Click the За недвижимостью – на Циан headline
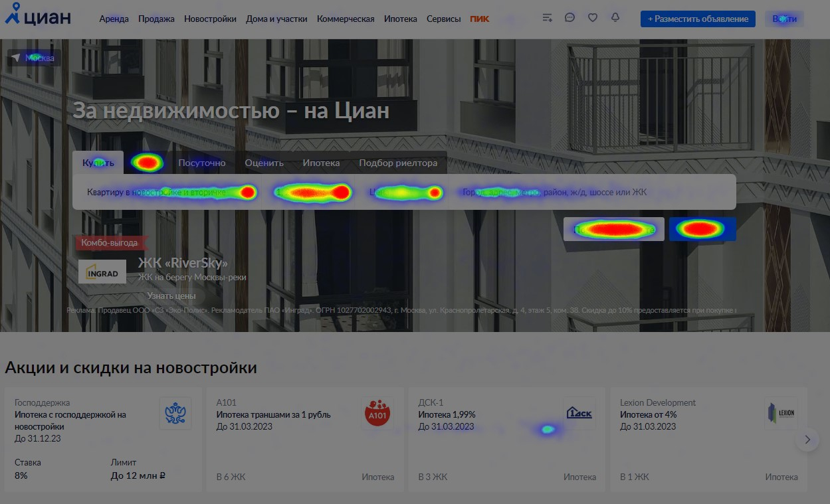 [231, 110]
